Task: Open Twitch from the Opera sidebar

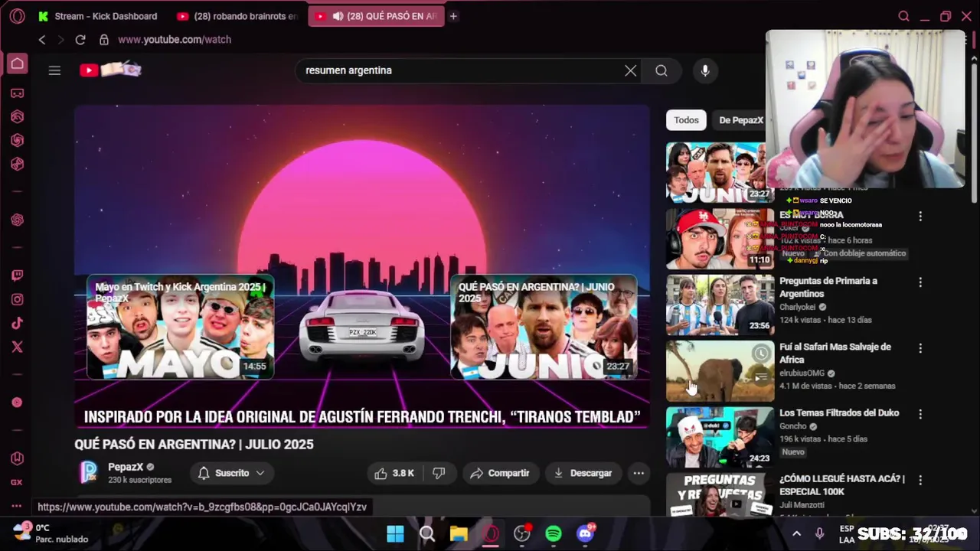Action: 17,275
